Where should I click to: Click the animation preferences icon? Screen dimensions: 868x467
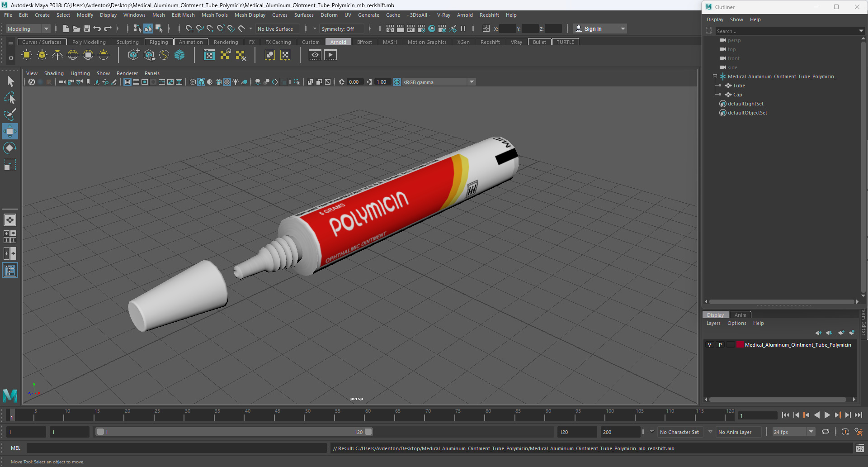coord(859,432)
